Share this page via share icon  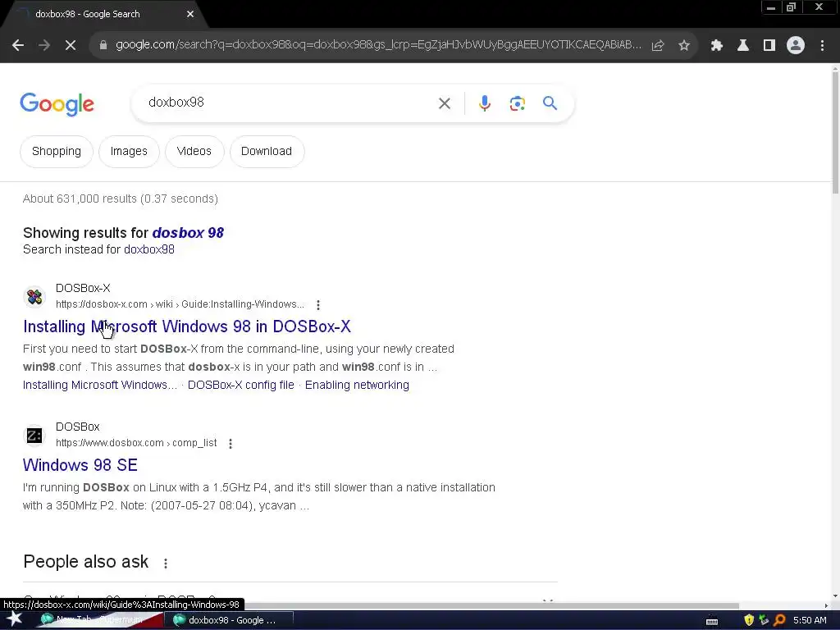(x=658, y=46)
